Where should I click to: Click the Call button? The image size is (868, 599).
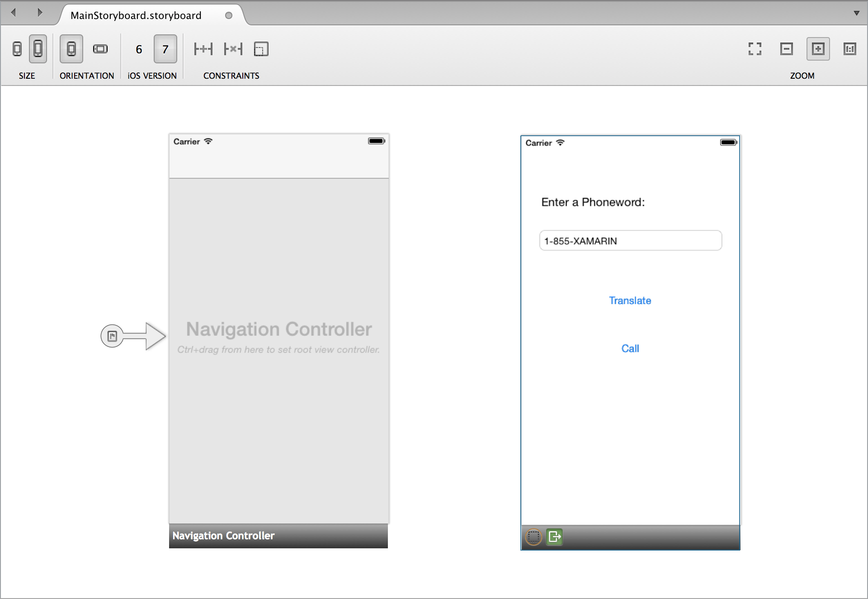pos(630,348)
